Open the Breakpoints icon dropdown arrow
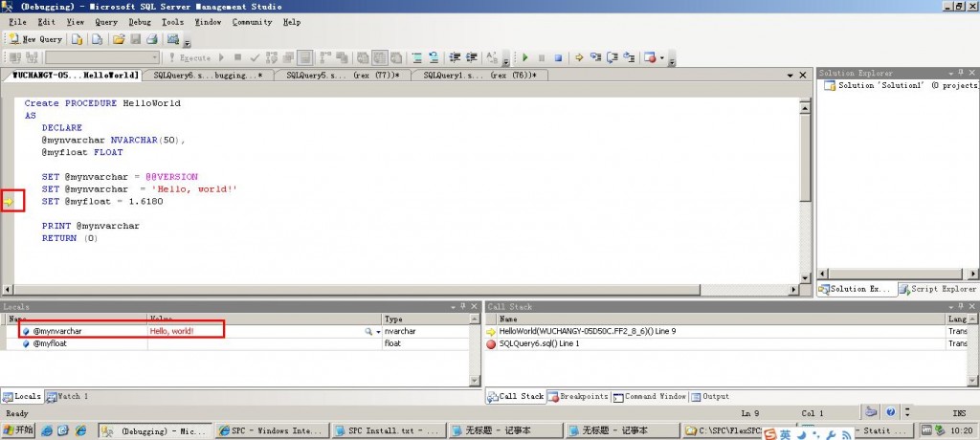Screen dimensions: 980x440 662,58
